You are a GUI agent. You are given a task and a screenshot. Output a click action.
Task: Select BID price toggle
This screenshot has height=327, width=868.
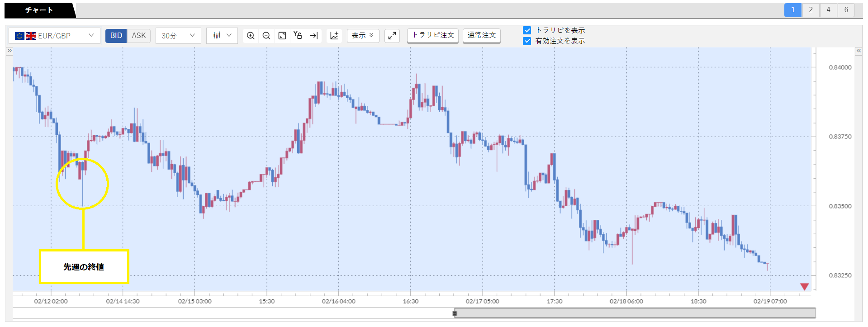pos(116,35)
